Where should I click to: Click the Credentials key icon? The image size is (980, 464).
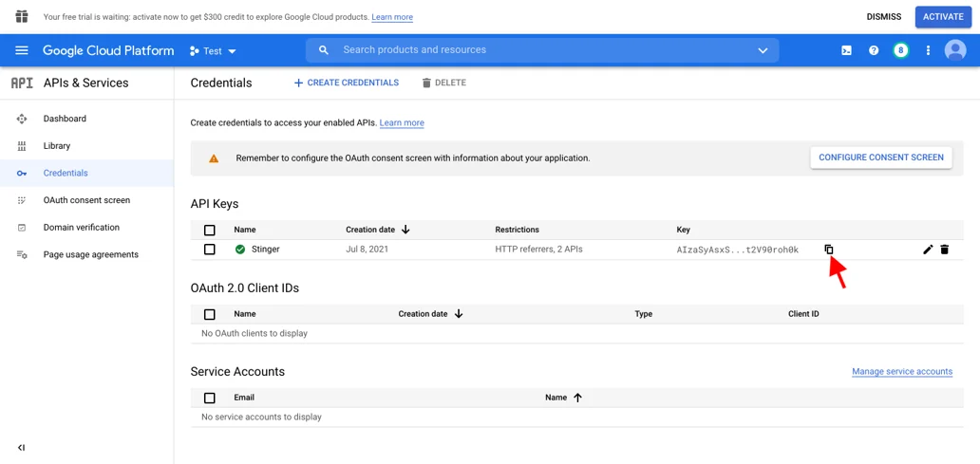click(22, 173)
